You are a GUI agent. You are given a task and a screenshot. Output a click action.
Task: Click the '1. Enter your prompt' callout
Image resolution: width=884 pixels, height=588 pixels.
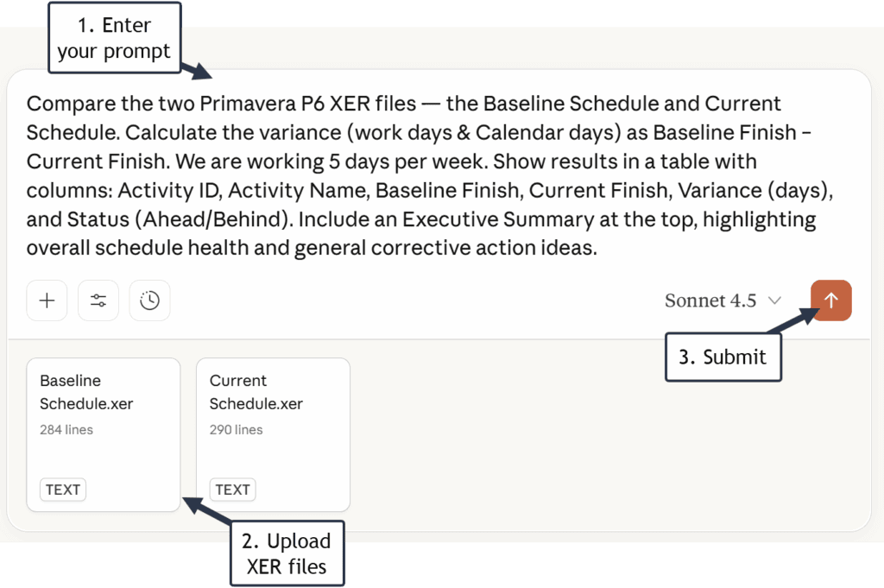click(114, 39)
